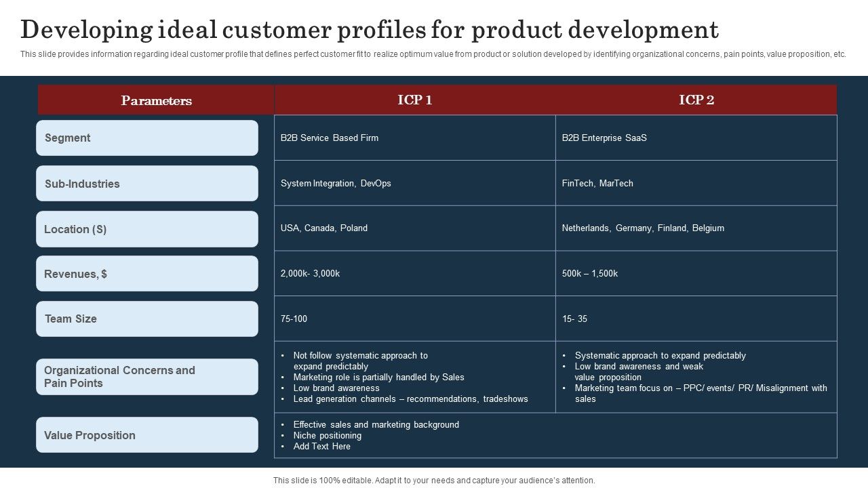The image size is (868, 488).
Task: Click the ICP 2 column header
Action: pos(696,100)
